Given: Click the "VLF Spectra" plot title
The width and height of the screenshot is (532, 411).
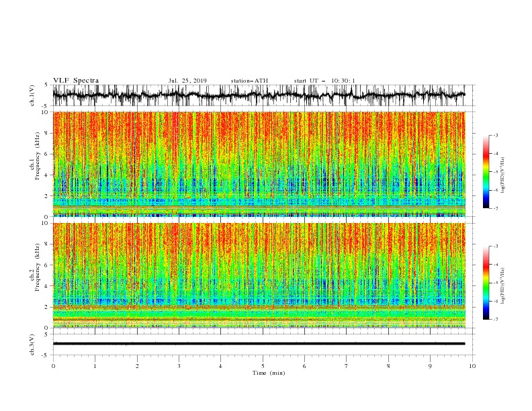Looking at the screenshot, I should (76, 81).
